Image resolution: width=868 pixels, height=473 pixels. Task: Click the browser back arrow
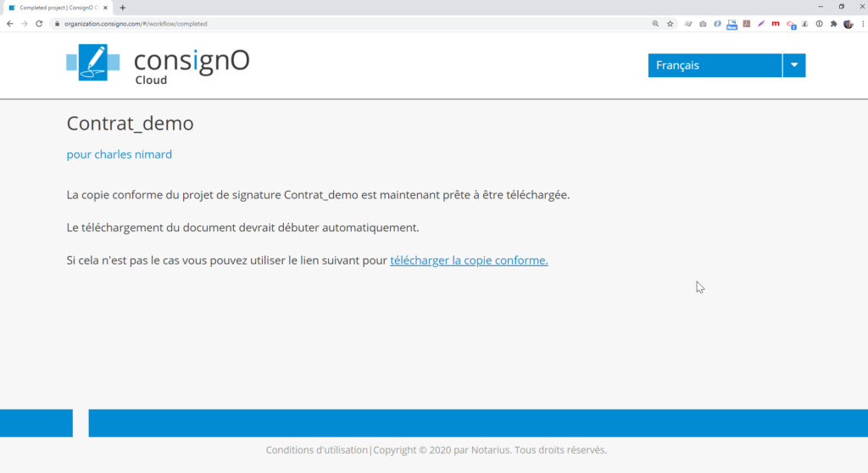coord(10,24)
